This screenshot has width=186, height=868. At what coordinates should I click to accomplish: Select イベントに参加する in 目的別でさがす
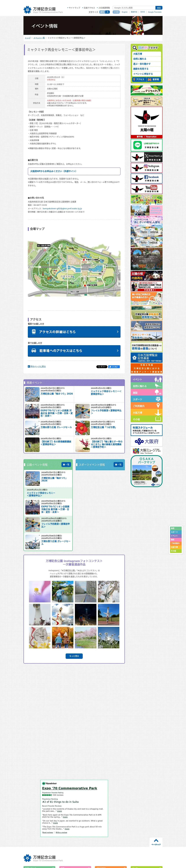tap(146, 74)
